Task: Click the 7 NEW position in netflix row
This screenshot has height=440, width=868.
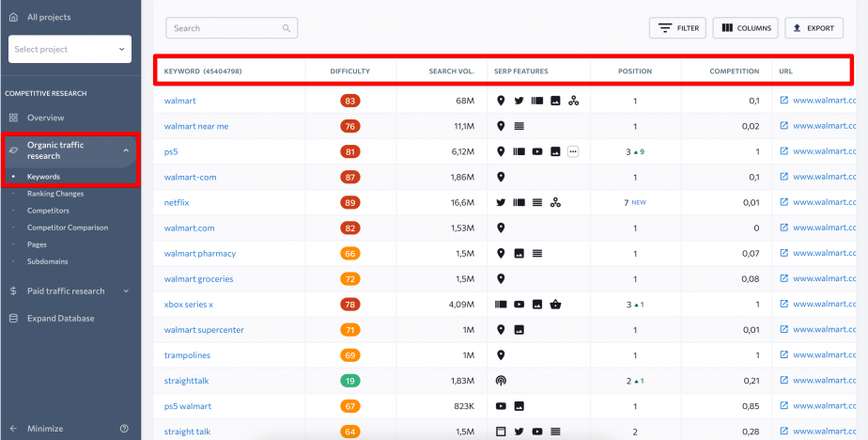Action: pyautogui.click(x=635, y=203)
